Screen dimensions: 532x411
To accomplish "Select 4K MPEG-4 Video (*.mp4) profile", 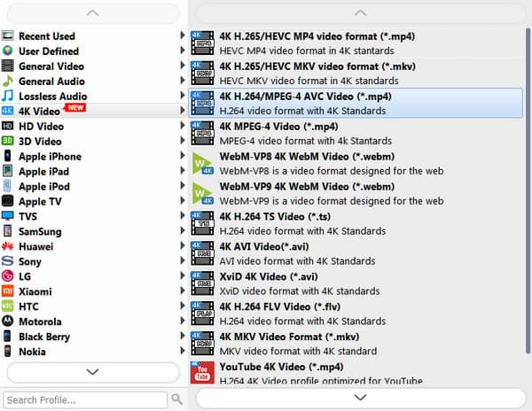I will click(x=356, y=133).
